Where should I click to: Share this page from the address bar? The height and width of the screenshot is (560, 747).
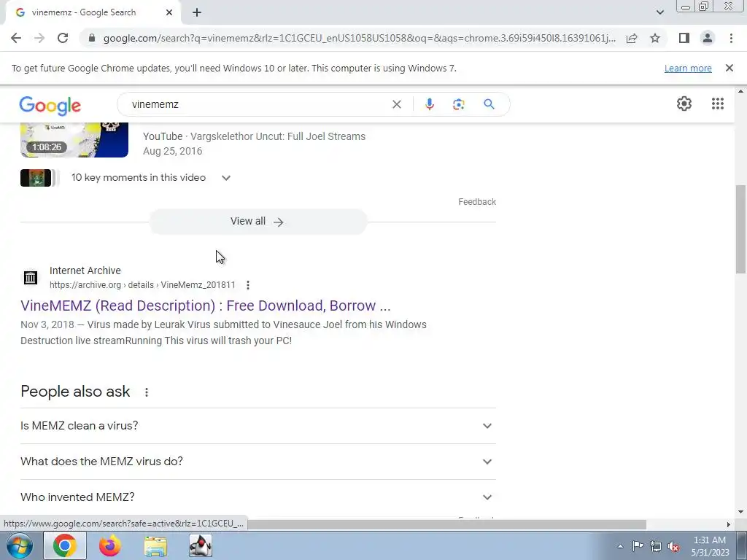pos(632,38)
